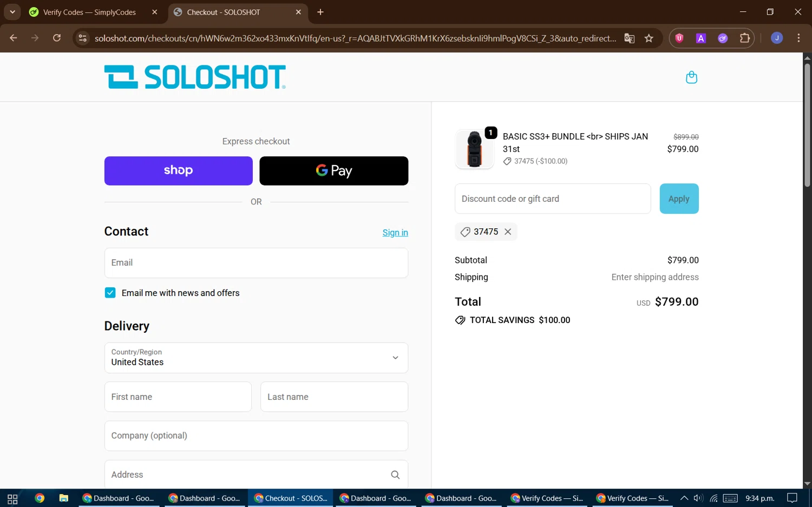Open the touch keyboard tray icon
812x507 pixels.
[x=730, y=498]
